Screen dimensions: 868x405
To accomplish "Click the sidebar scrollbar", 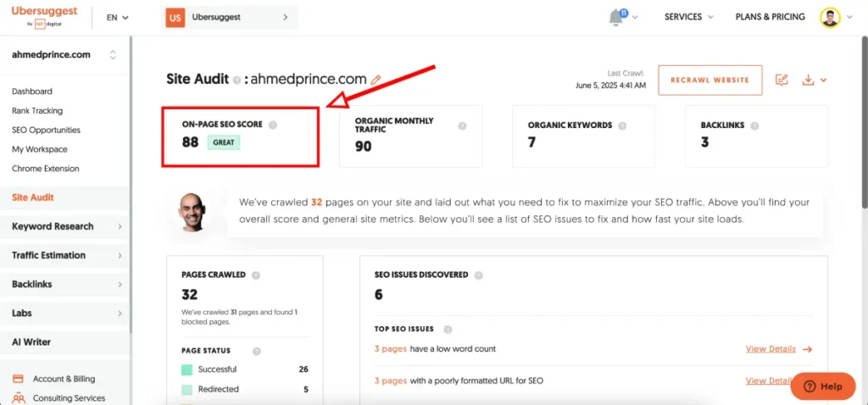I will (131, 184).
